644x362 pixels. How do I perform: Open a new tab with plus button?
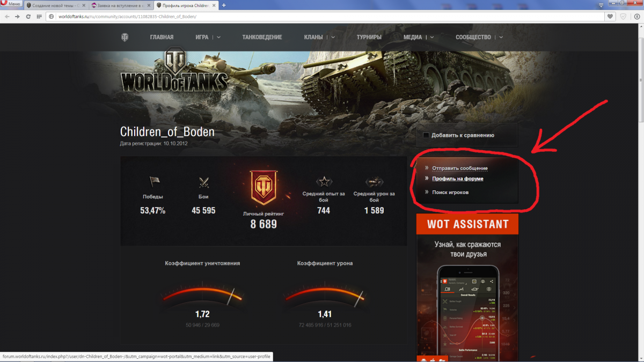224,5
